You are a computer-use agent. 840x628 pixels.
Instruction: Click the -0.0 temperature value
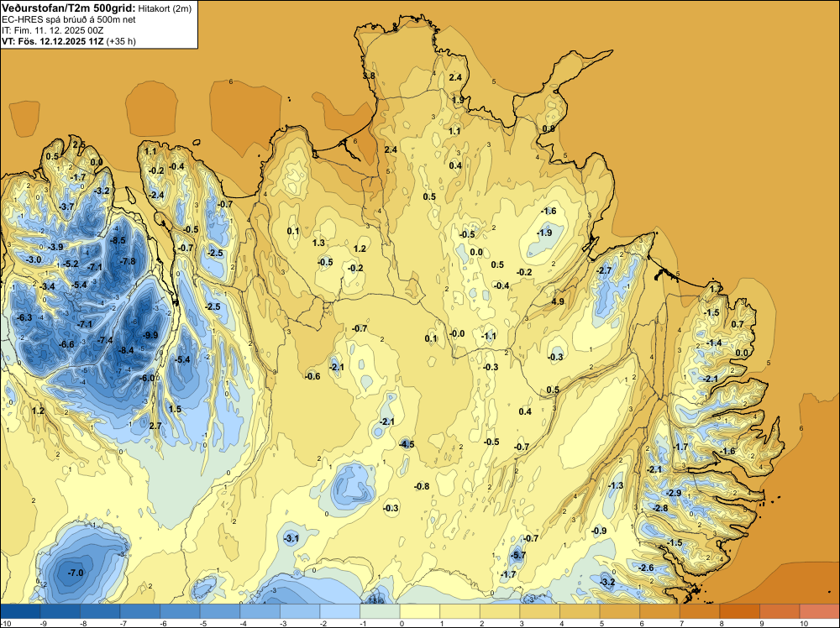[x=457, y=333]
